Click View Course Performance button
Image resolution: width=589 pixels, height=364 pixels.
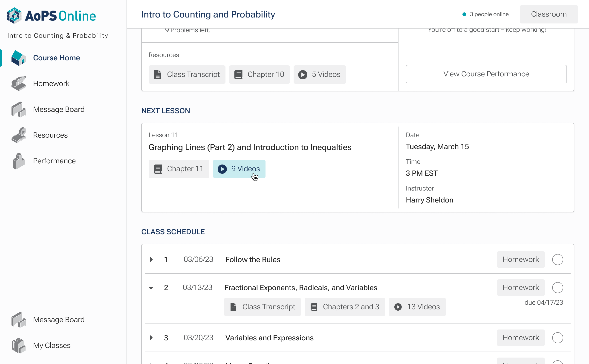pos(486,74)
